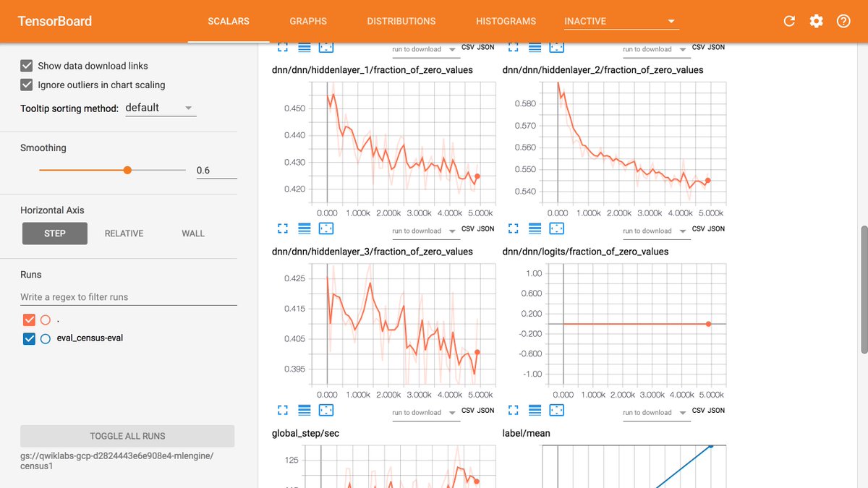Click the Smoothing slider handle

pyautogui.click(x=127, y=170)
